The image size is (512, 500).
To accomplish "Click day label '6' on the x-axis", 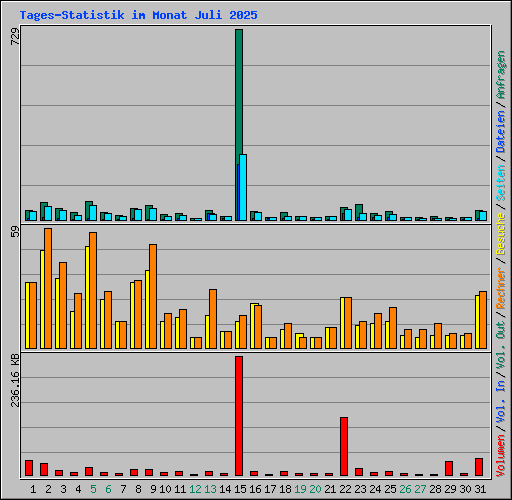I will 108,489.
